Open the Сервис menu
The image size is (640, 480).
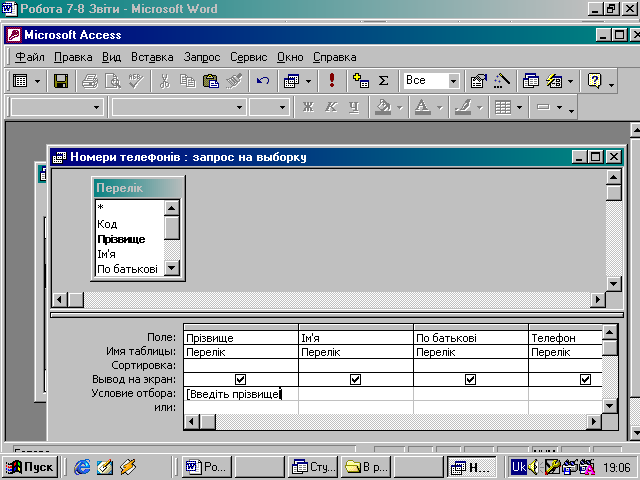click(x=248, y=57)
